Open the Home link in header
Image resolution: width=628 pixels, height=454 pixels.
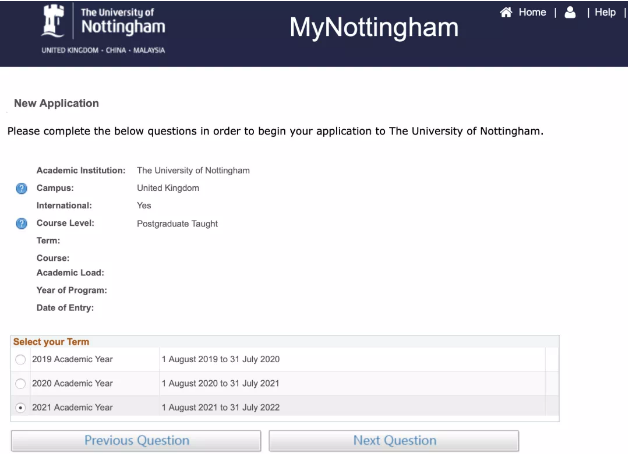coord(532,13)
